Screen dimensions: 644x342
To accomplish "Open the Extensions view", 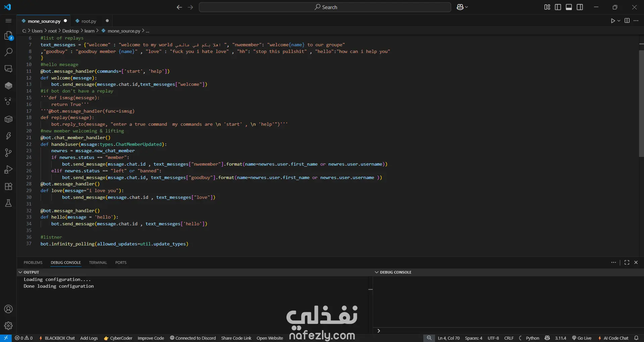I will (8, 186).
